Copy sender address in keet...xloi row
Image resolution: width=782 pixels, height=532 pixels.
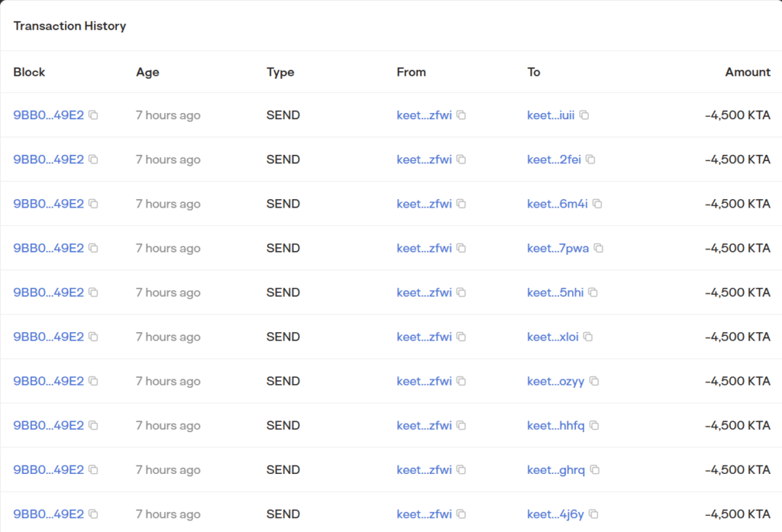(461, 337)
